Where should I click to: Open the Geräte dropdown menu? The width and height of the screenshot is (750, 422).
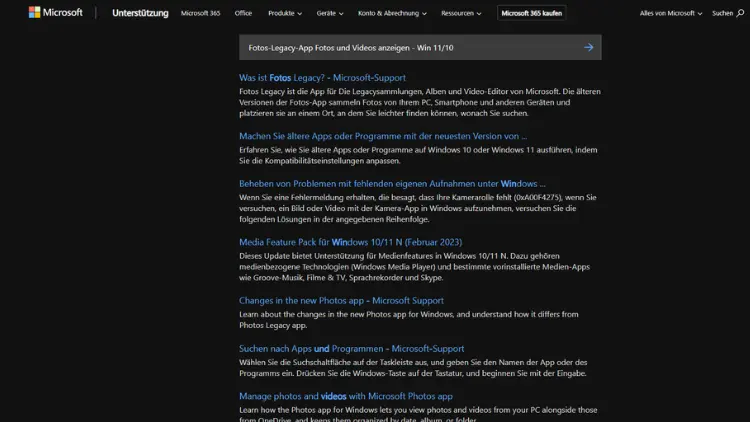point(329,14)
